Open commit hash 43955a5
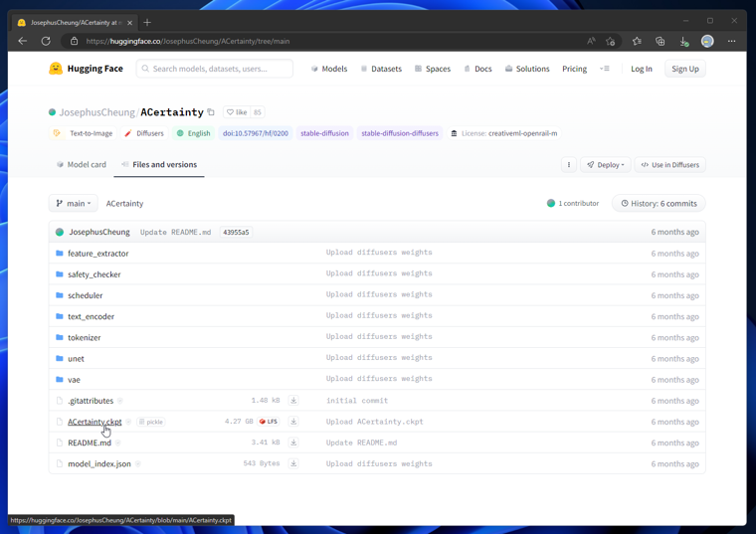Screen dimensions: 756x534 tap(236, 232)
